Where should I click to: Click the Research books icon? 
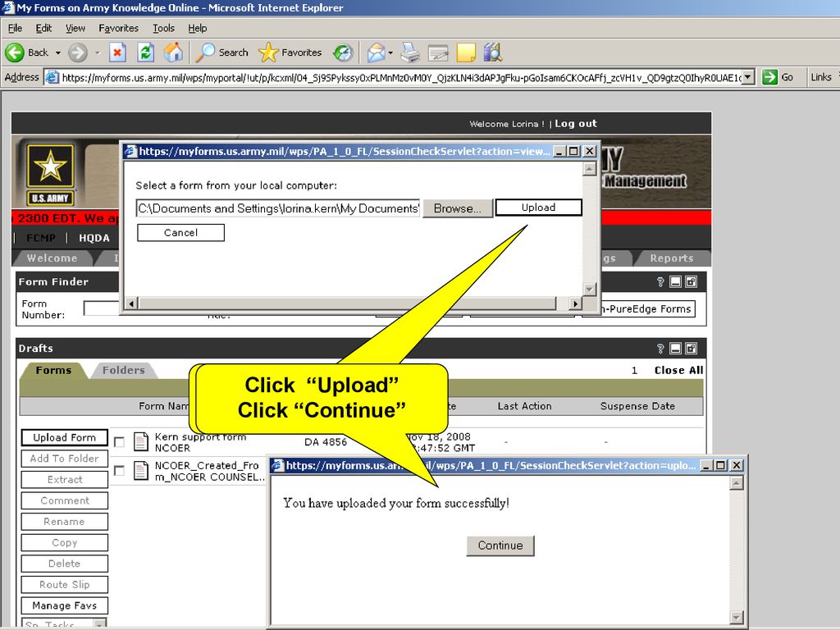492,52
